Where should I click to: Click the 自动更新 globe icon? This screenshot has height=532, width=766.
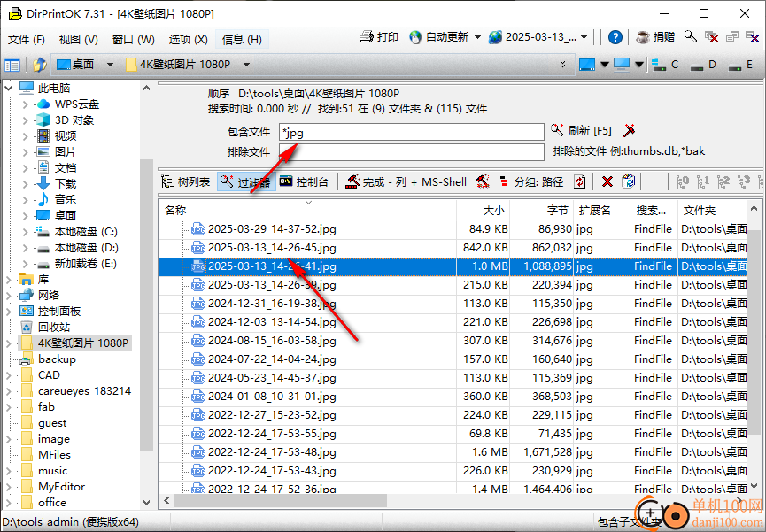click(415, 37)
